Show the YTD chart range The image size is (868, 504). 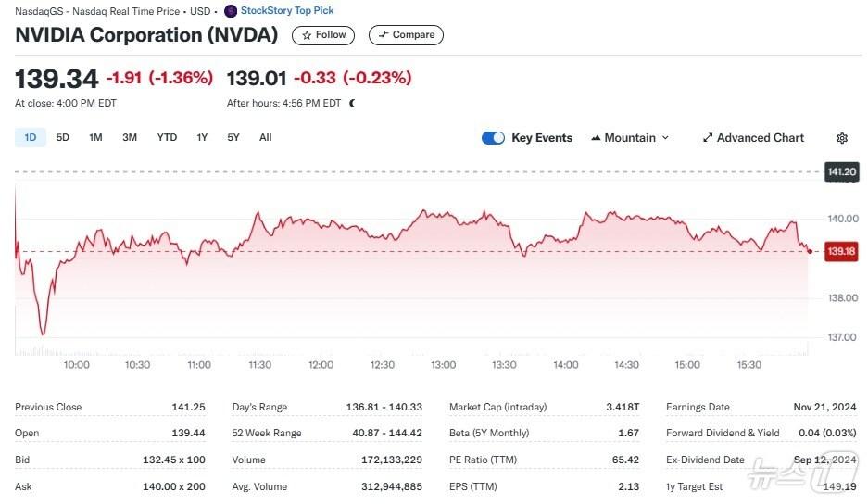pos(167,137)
